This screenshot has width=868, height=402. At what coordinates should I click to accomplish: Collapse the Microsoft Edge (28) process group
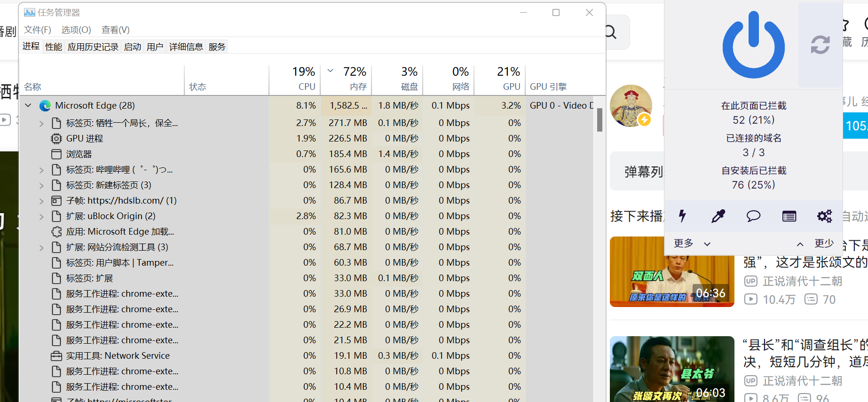(28, 105)
